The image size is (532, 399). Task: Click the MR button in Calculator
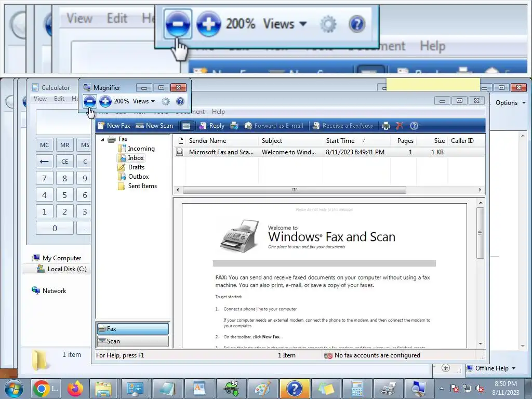[x=64, y=145]
